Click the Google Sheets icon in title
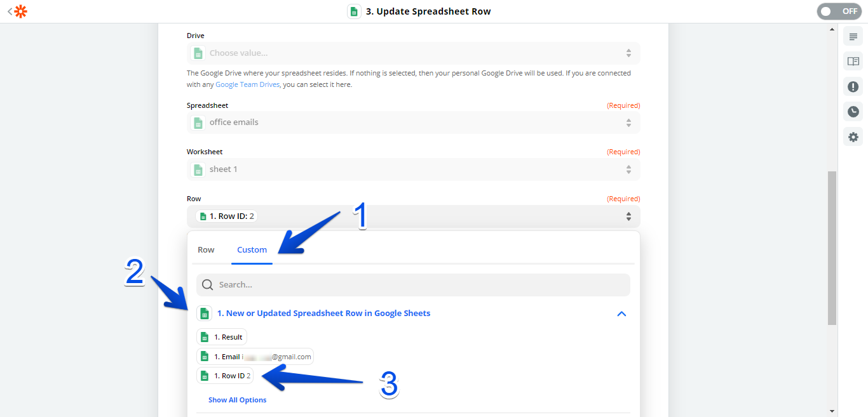Image resolution: width=868 pixels, height=417 pixels. tap(354, 11)
